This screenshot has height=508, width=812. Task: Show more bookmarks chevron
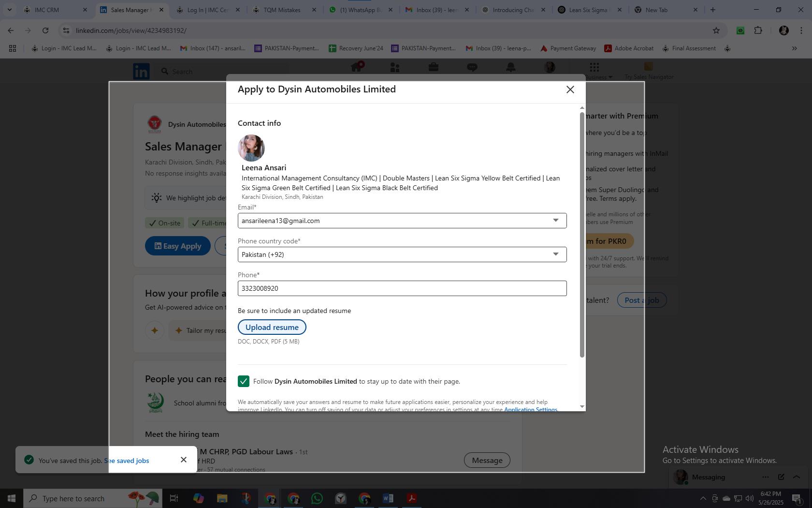[x=794, y=48]
